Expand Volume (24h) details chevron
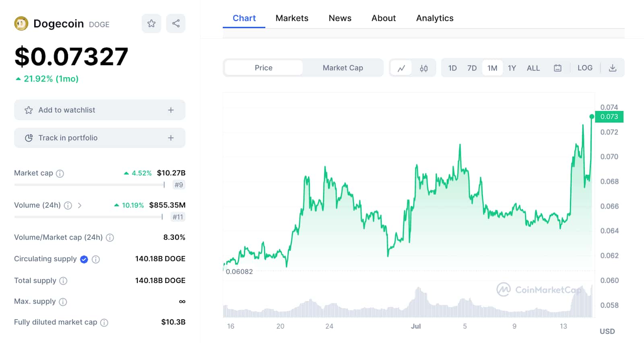 point(80,205)
